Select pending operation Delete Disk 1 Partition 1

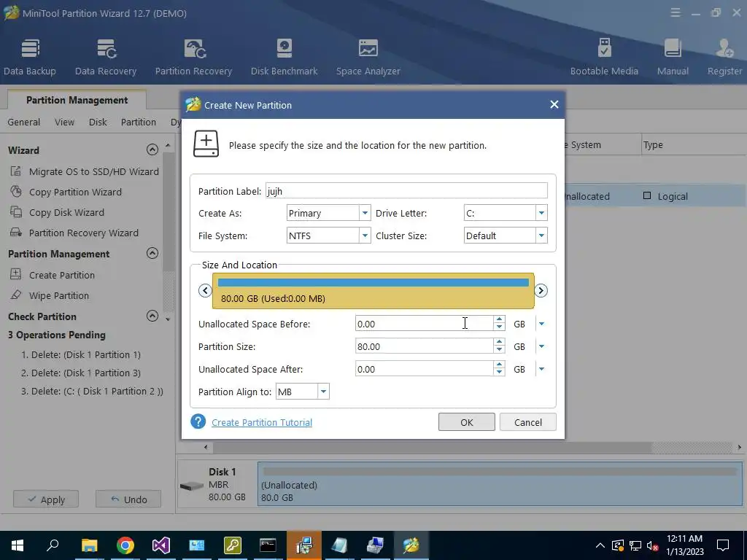click(x=81, y=355)
